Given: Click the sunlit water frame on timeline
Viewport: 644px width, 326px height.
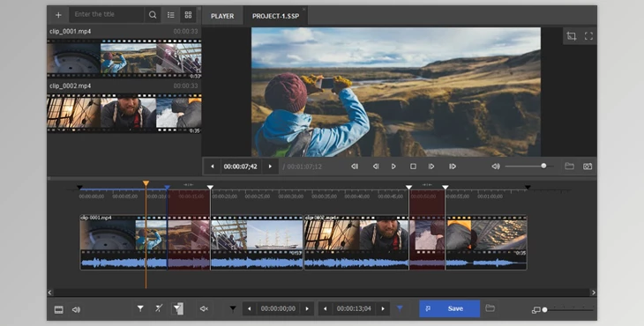Looking at the screenshot, I should point(499,234).
